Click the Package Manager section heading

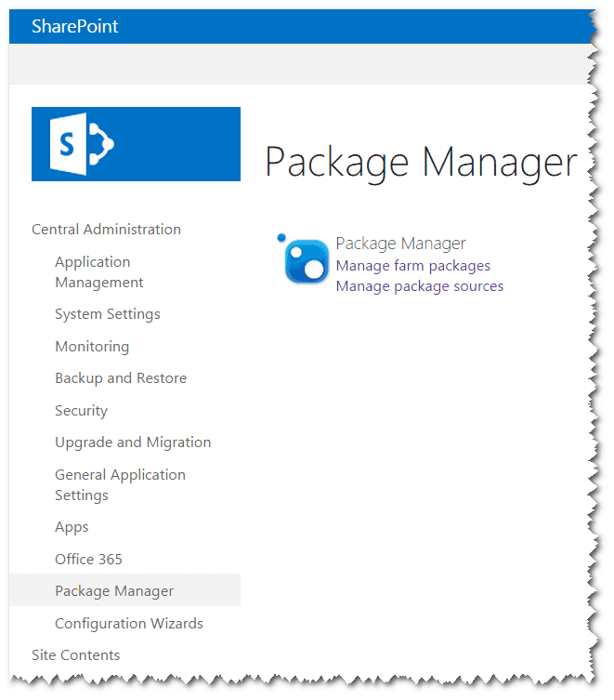(400, 244)
